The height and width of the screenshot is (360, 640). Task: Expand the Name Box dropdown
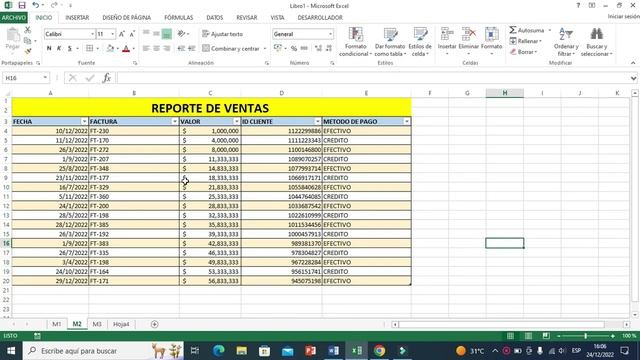(45, 78)
